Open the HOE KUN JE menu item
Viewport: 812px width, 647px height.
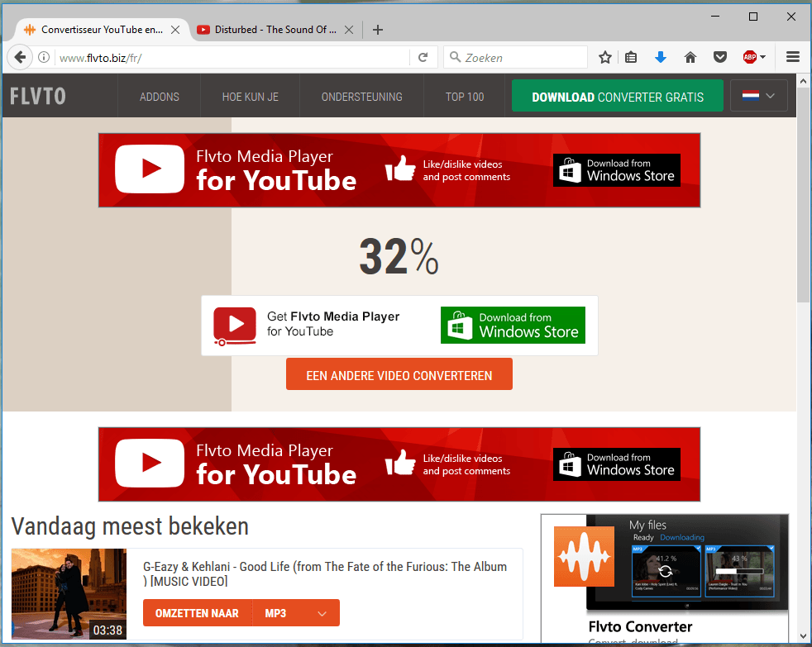point(250,97)
